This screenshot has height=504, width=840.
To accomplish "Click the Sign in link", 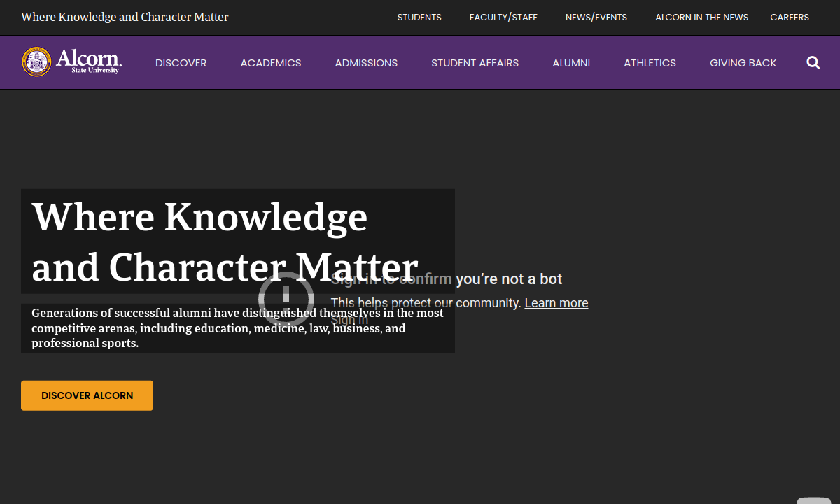I will 349,321.
